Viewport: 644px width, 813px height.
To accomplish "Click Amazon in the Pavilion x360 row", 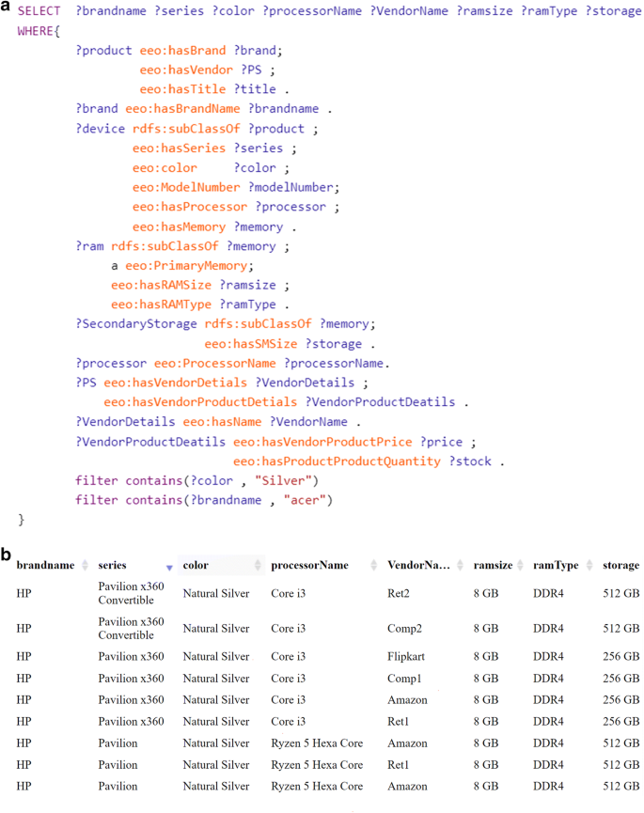I will point(408,700).
